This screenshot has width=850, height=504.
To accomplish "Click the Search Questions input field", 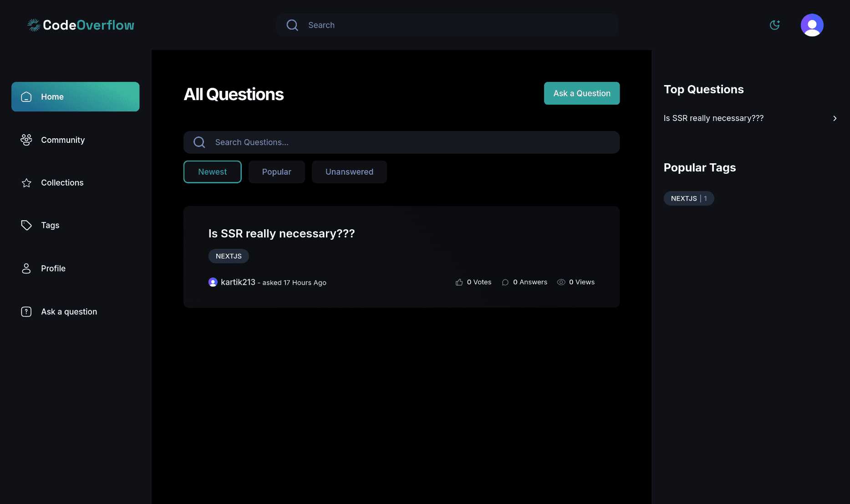I will tap(410, 142).
